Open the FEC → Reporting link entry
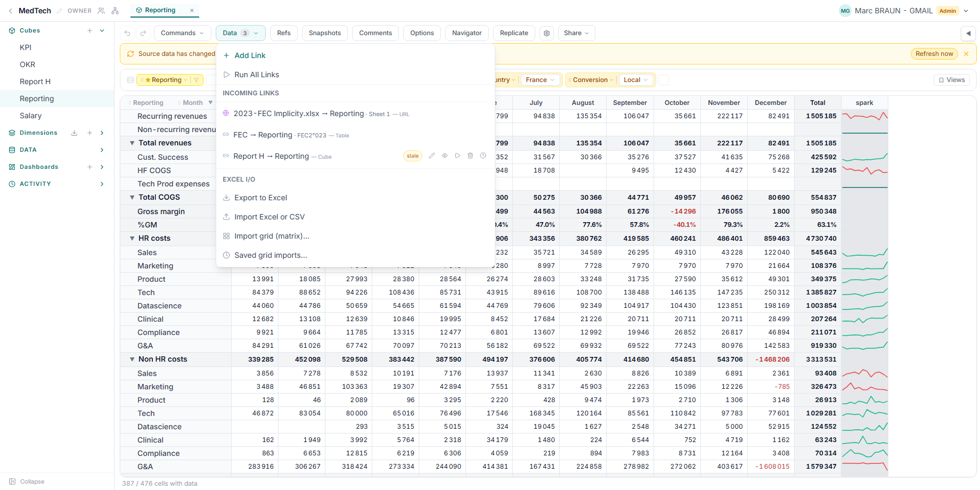 point(355,135)
